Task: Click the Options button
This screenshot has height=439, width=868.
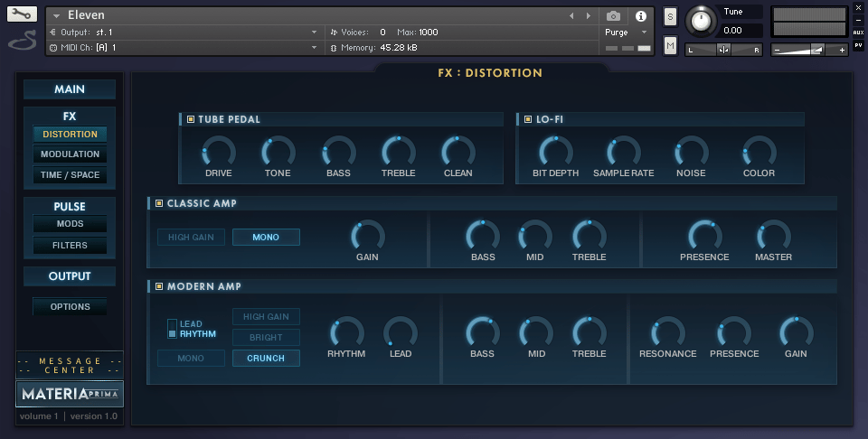Action: [70, 307]
